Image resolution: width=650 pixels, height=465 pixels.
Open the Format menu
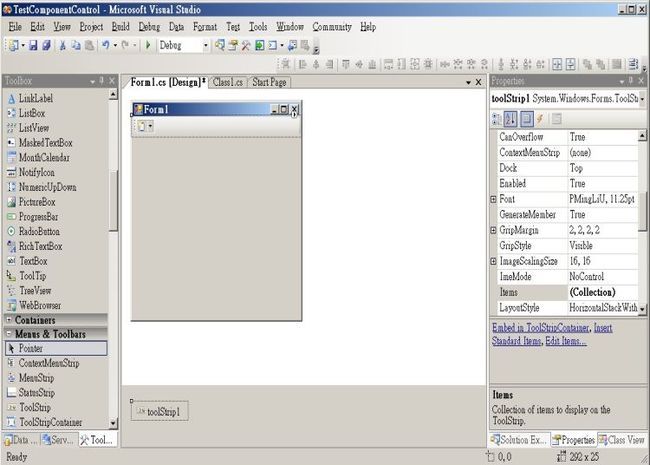(x=205, y=27)
